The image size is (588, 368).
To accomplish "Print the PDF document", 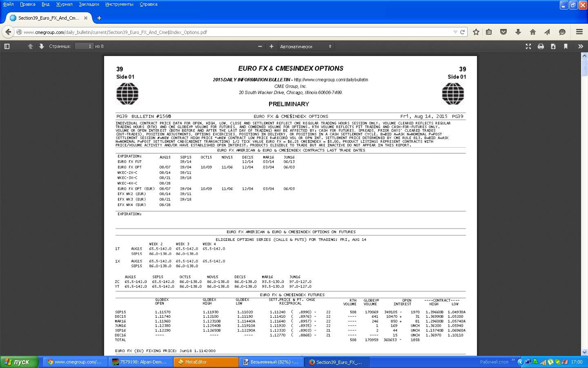I will click(x=541, y=46).
